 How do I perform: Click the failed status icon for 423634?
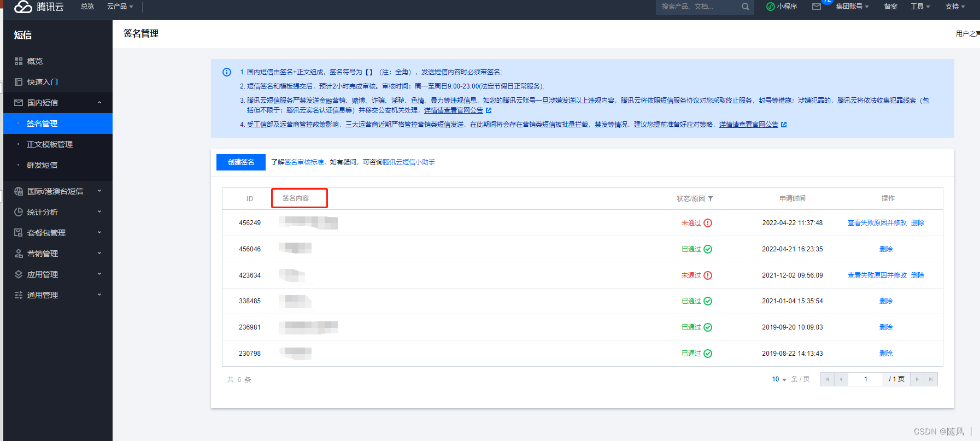(708, 275)
